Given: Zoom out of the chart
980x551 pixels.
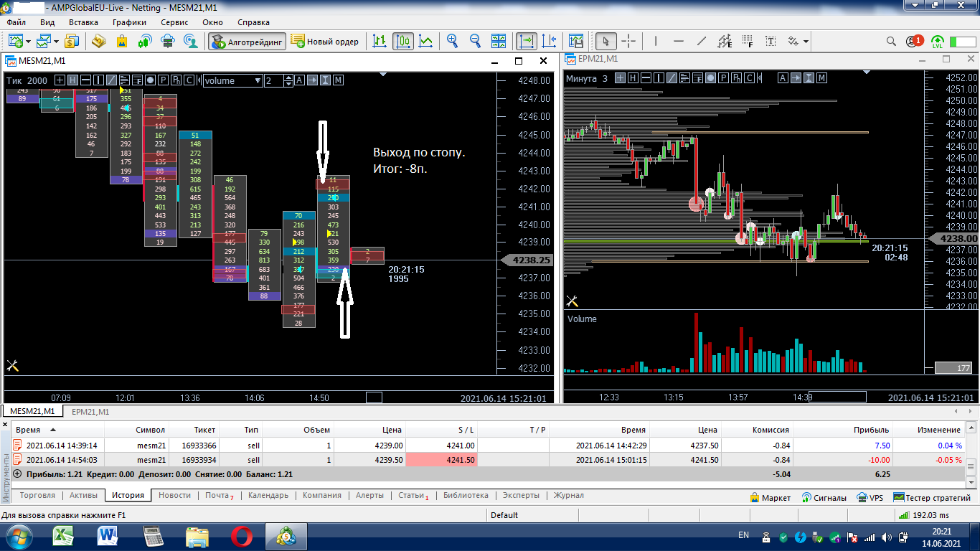Looking at the screenshot, I should click(x=476, y=41).
